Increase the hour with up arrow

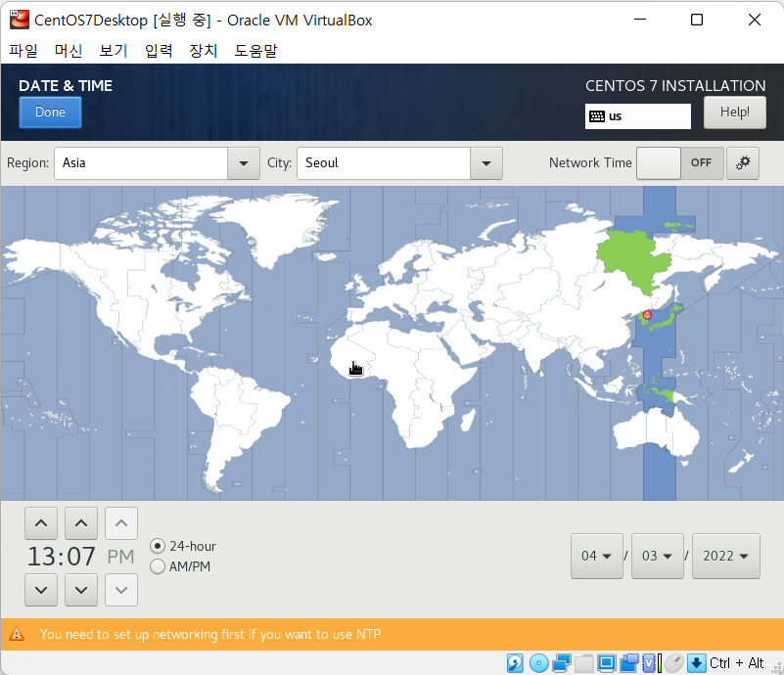(x=41, y=523)
